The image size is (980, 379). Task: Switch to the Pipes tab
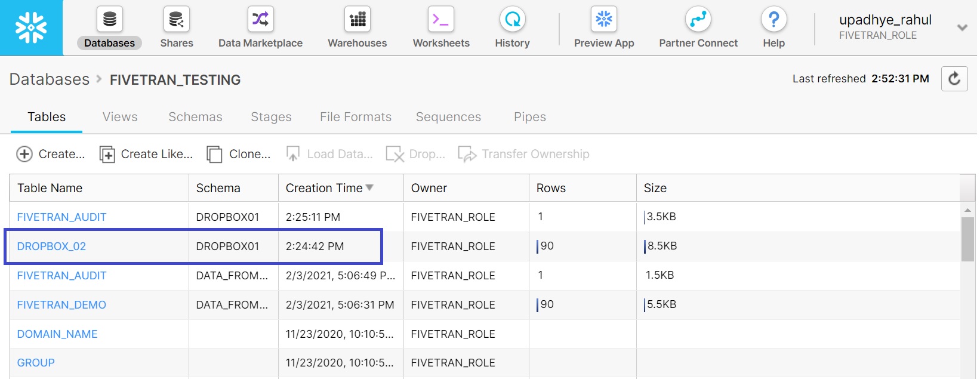[530, 117]
